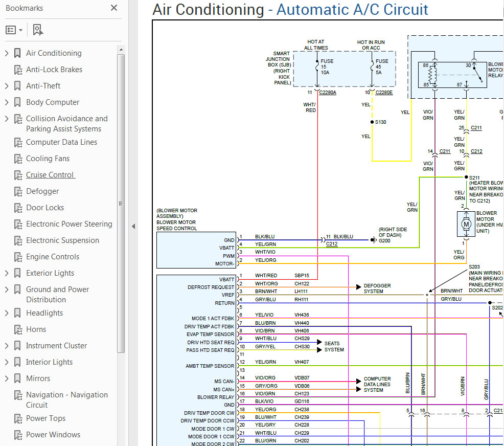Open the bookmarks options menu
Screen dimensions: 504x446
click(14, 30)
